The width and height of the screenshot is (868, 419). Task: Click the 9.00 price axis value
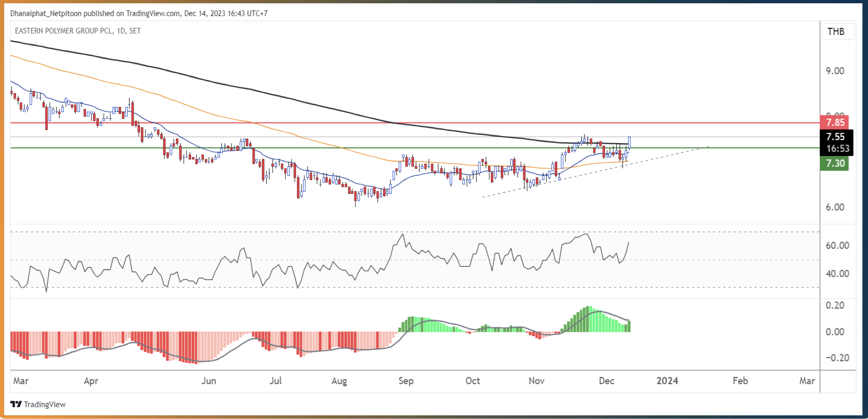coord(835,71)
